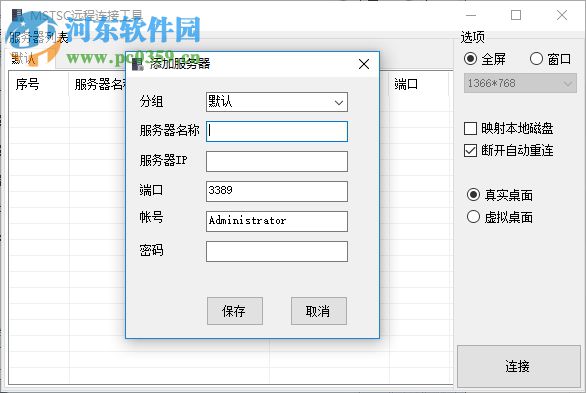
Task: Open the 分组 dropdown showing 默认
Action: click(277, 102)
